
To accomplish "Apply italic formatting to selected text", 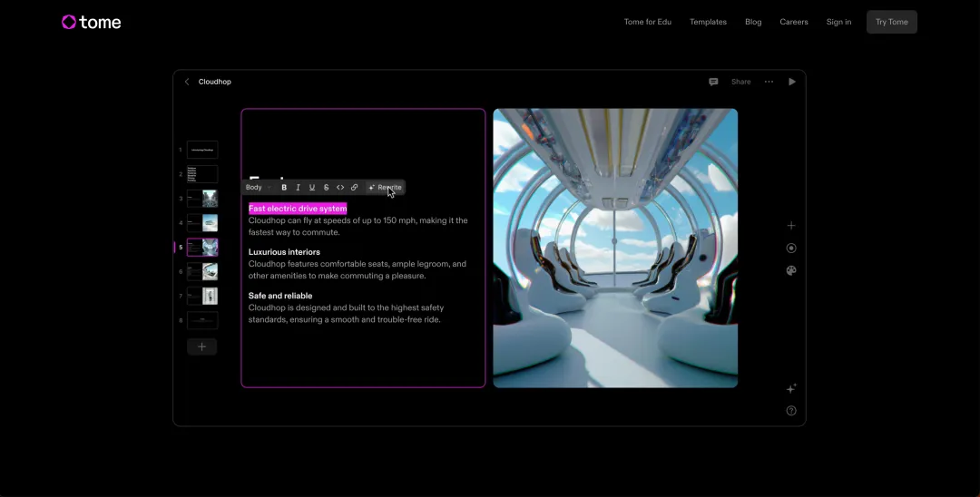I will [x=298, y=188].
